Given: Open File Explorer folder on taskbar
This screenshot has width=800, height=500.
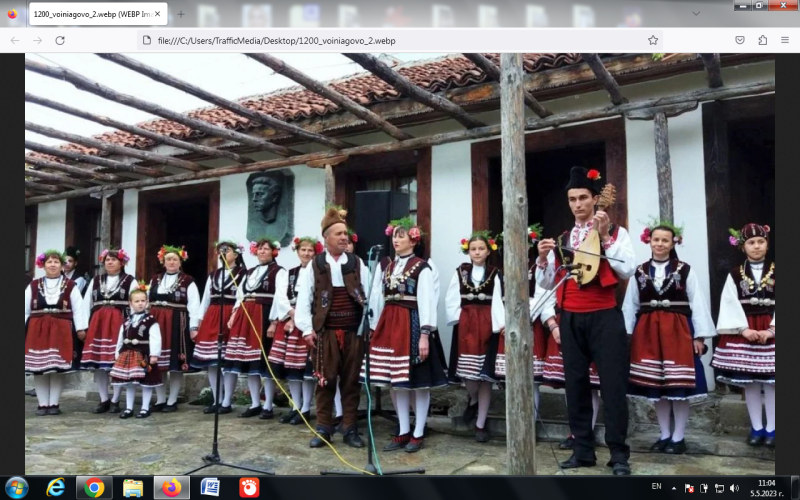Looking at the screenshot, I should [x=133, y=488].
